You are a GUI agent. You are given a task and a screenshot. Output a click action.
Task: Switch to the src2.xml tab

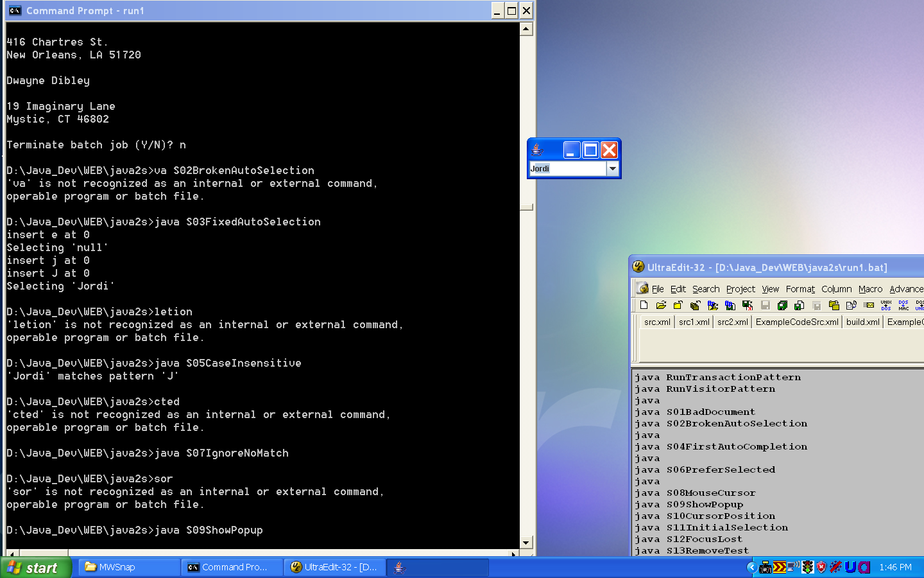(x=732, y=322)
